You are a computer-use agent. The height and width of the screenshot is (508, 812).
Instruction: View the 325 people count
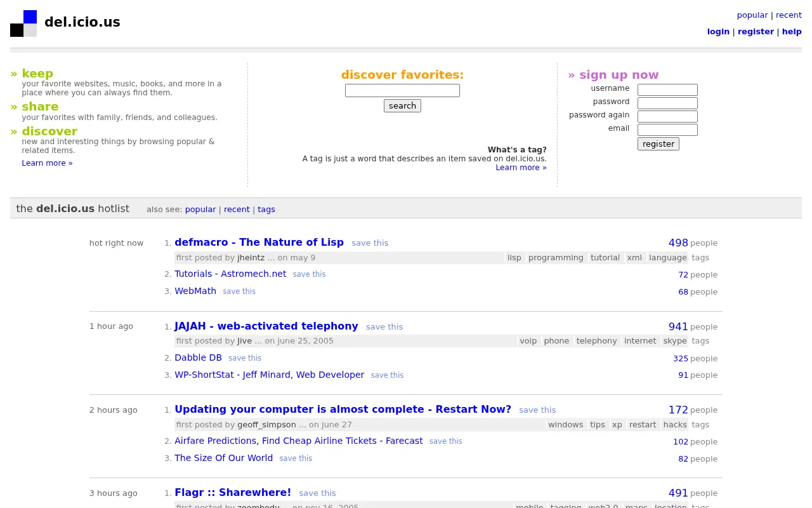click(681, 359)
